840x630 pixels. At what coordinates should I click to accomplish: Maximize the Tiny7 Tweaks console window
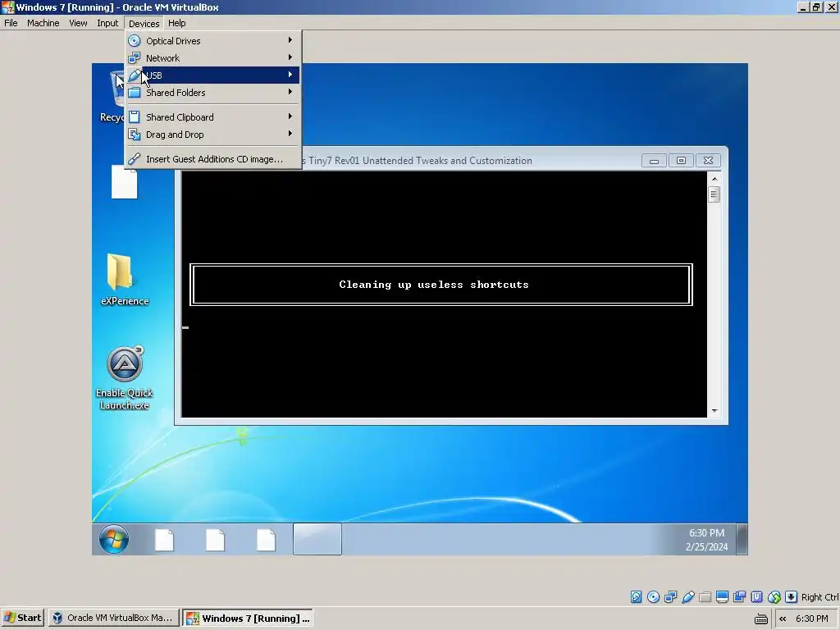pos(681,161)
